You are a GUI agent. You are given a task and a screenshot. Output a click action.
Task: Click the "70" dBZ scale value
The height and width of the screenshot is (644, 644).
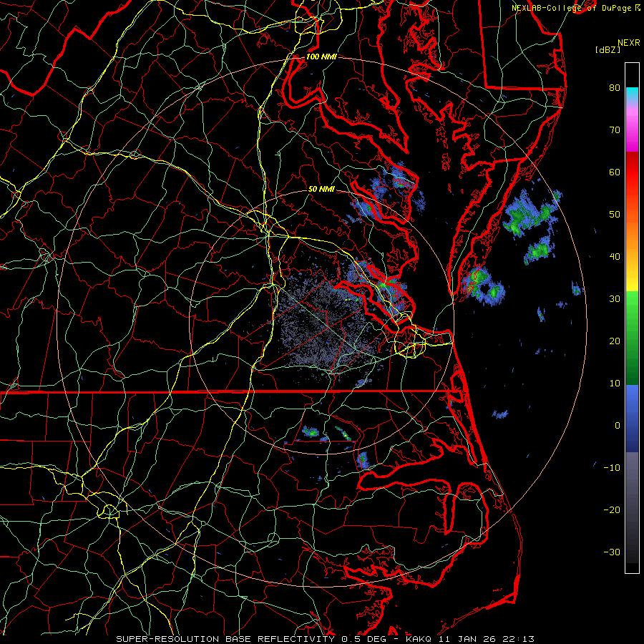point(615,130)
